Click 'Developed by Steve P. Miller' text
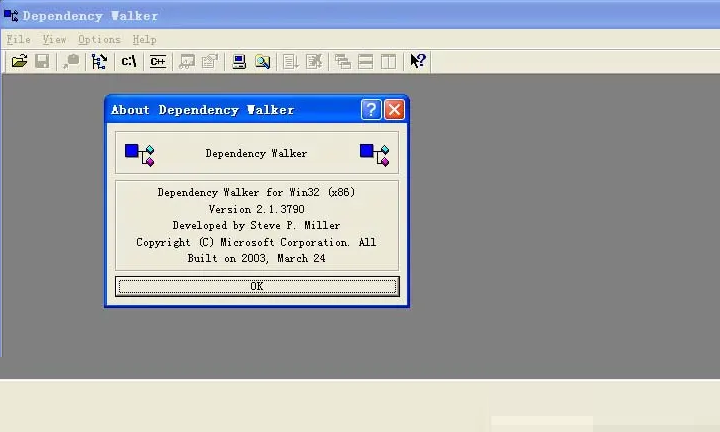Screen dimensions: 720x432 256,225
